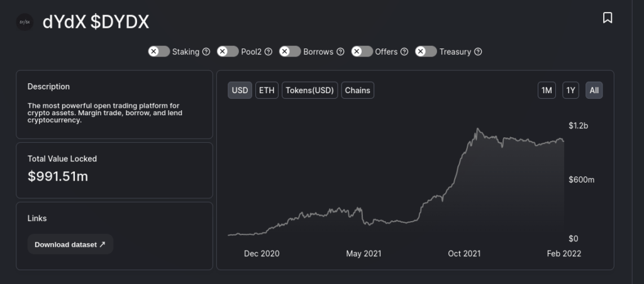Click the Feb 2022 date label
Screen dimensions: 644x284
click(x=564, y=254)
